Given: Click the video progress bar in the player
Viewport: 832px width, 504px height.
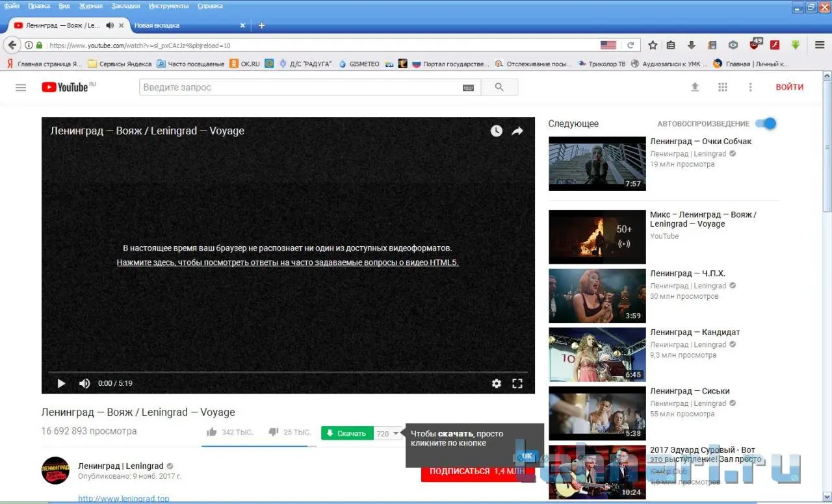Looking at the screenshot, I should [x=288, y=372].
